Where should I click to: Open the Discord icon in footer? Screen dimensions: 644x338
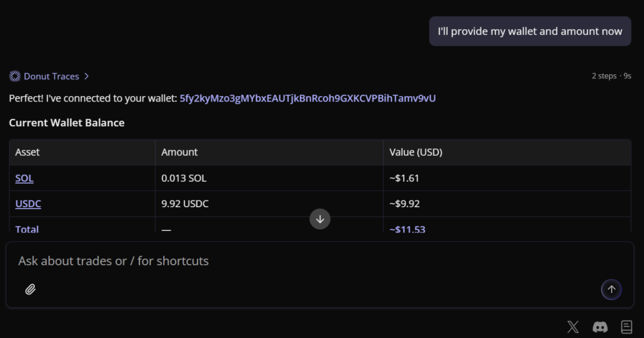coord(600,327)
